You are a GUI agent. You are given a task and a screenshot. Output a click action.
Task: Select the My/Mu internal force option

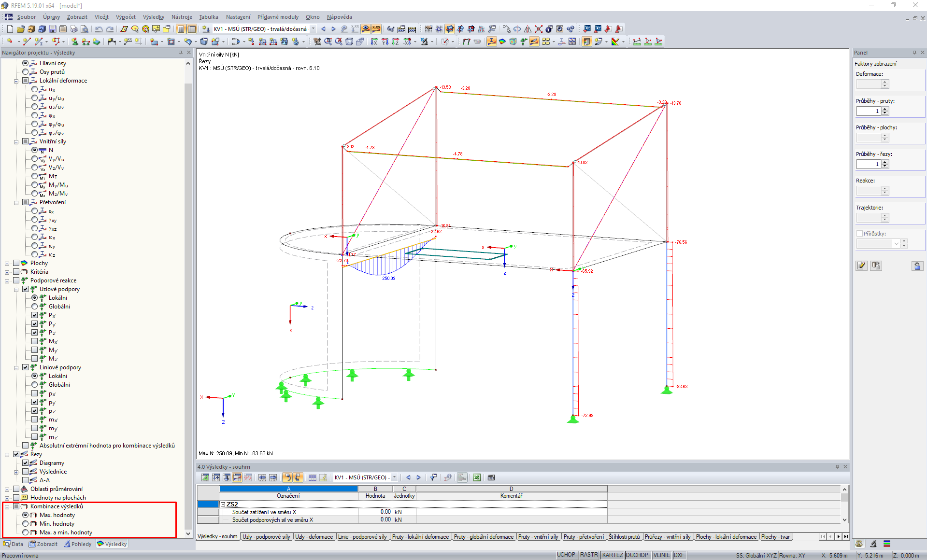(x=35, y=185)
